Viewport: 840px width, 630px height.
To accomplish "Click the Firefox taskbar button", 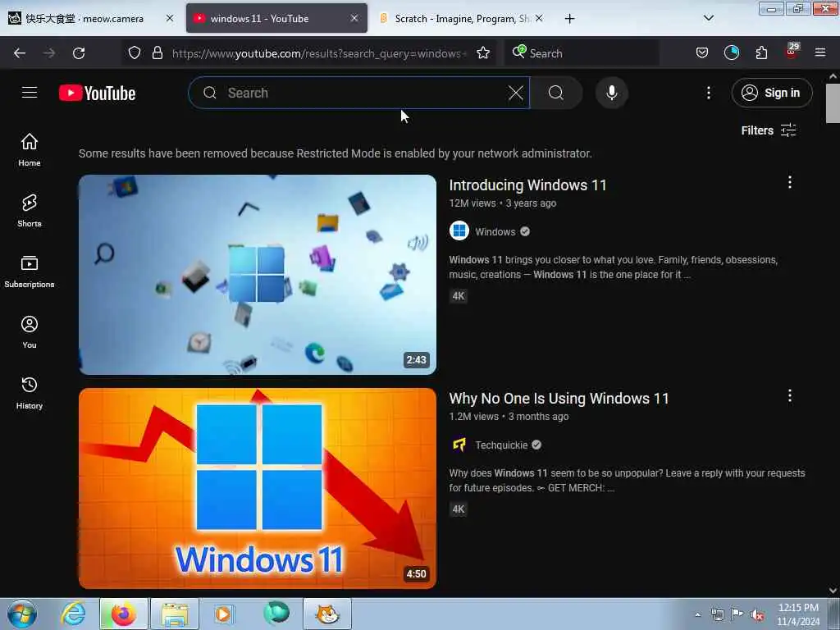I will [124, 614].
